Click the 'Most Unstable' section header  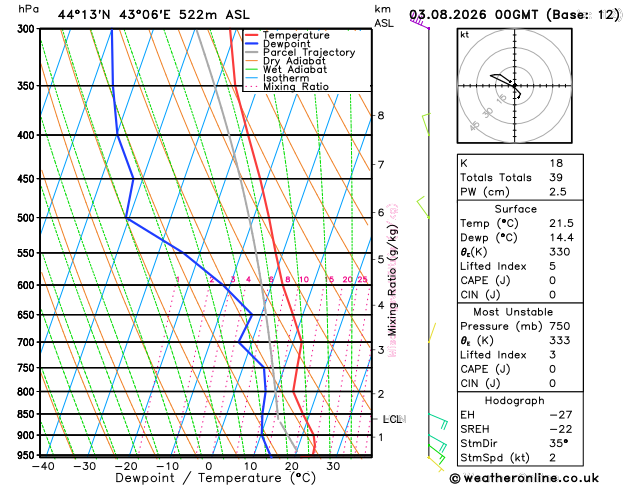click(x=513, y=312)
